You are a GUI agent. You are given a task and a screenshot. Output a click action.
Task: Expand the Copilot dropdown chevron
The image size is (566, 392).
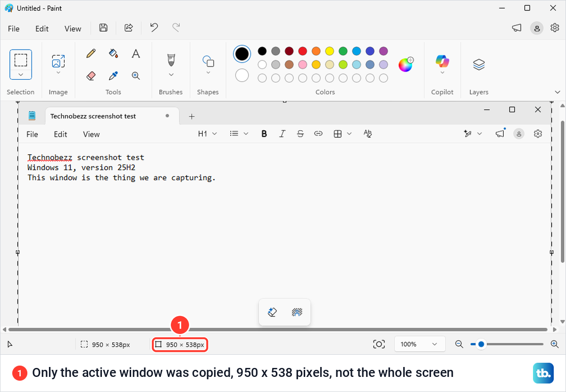coord(442,73)
